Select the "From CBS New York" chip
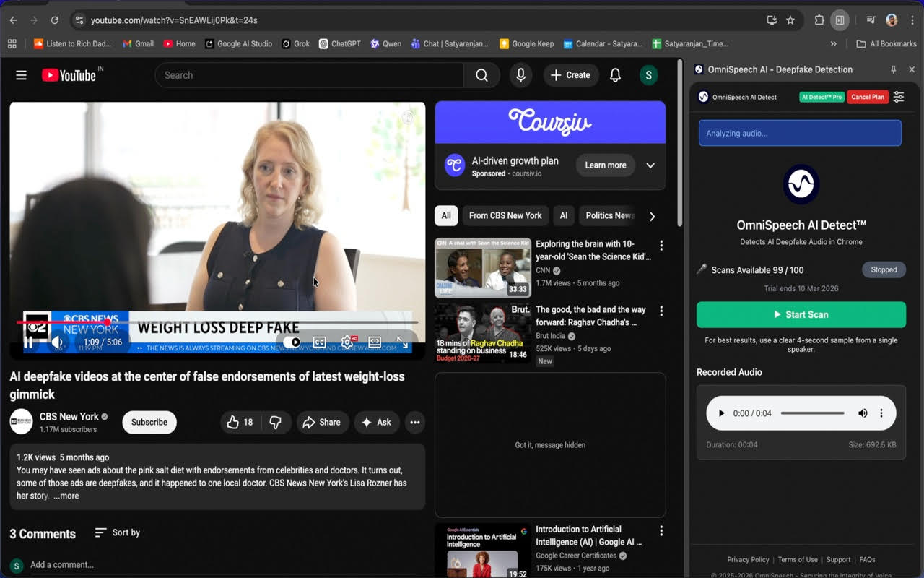The height and width of the screenshot is (578, 924). tap(505, 215)
